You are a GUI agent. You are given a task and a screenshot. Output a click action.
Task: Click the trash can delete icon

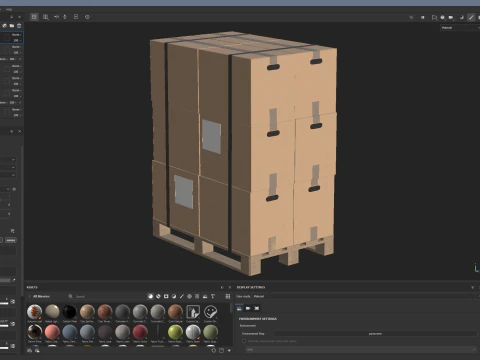pyautogui.click(x=19, y=26)
